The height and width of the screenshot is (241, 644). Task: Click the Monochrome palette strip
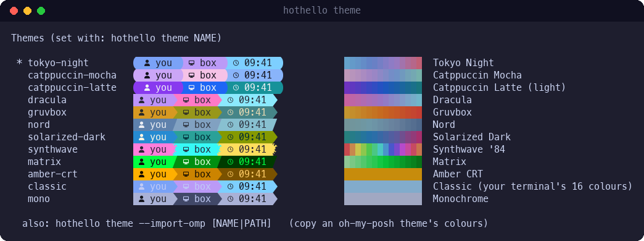383,198
